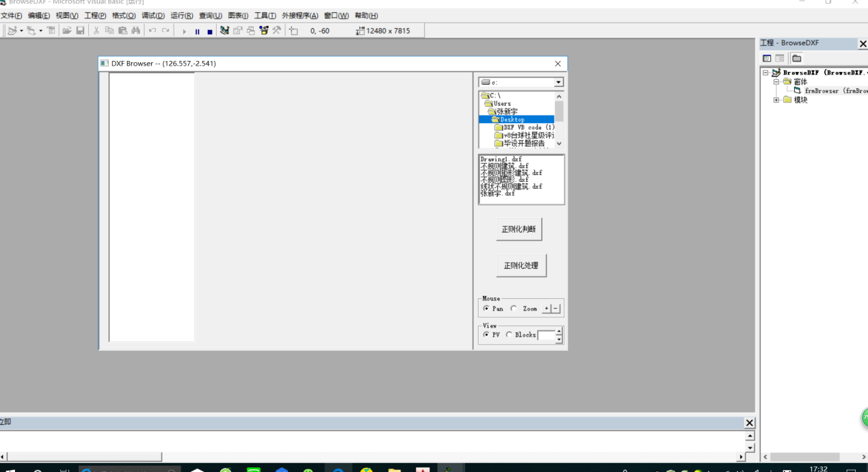Viewport: 868px width, 472px height.
Task: Toggle Folders icon in project panel
Action: pyautogui.click(x=797, y=58)
